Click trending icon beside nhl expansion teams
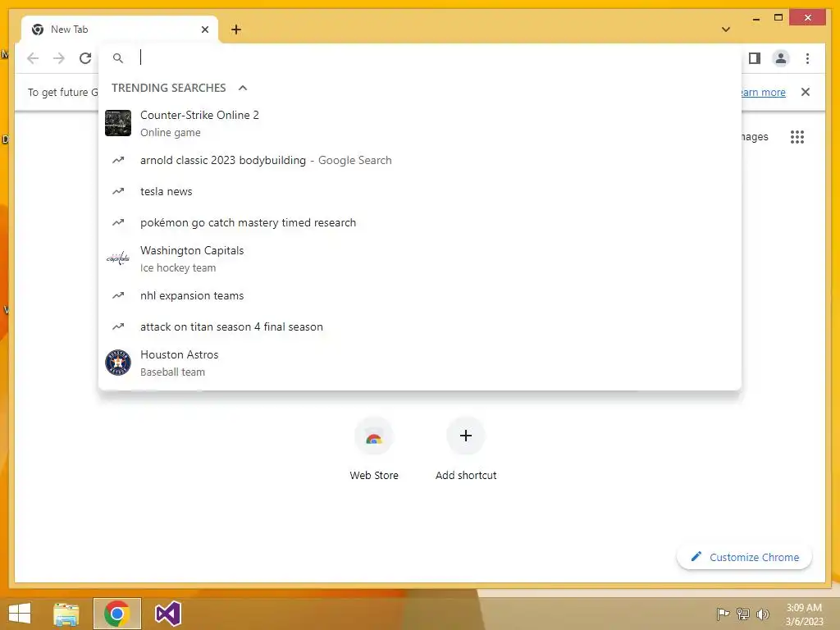Image resolution: width=840 pixels, height=630 pixels. pyautogui.click(x=118, y=295)
